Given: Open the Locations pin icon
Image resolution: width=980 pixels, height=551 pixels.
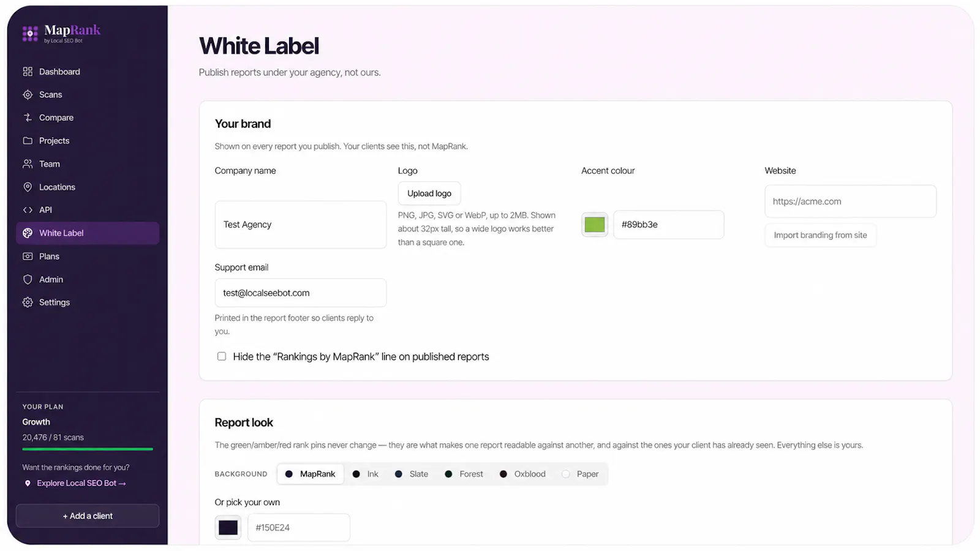Looking at the screenshot, I should (x=28, y=187).
